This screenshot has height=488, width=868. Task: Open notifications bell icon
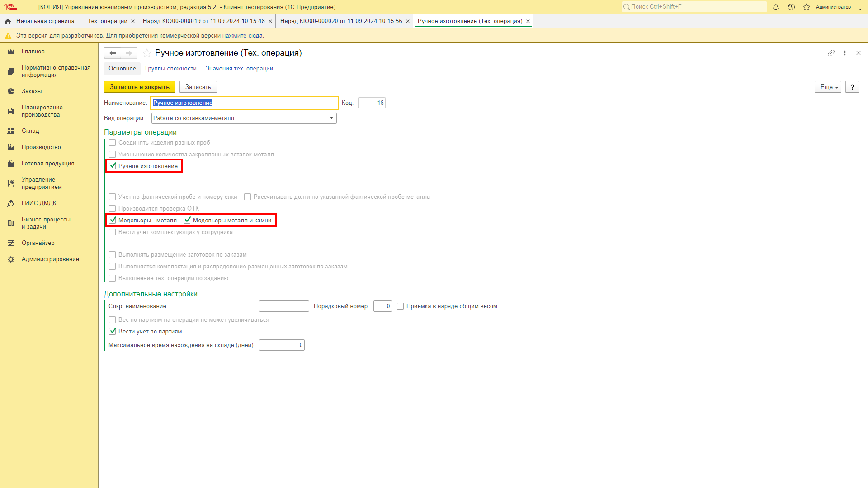(776, 7)
